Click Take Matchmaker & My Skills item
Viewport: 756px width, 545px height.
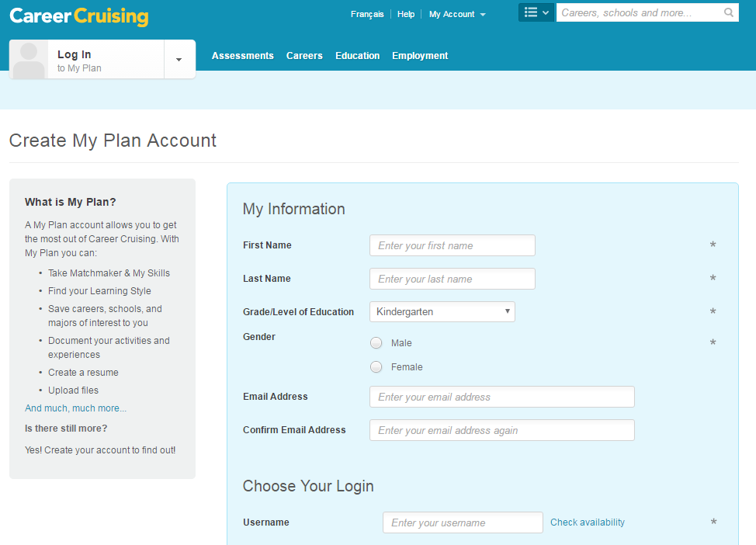click(109, 273)
